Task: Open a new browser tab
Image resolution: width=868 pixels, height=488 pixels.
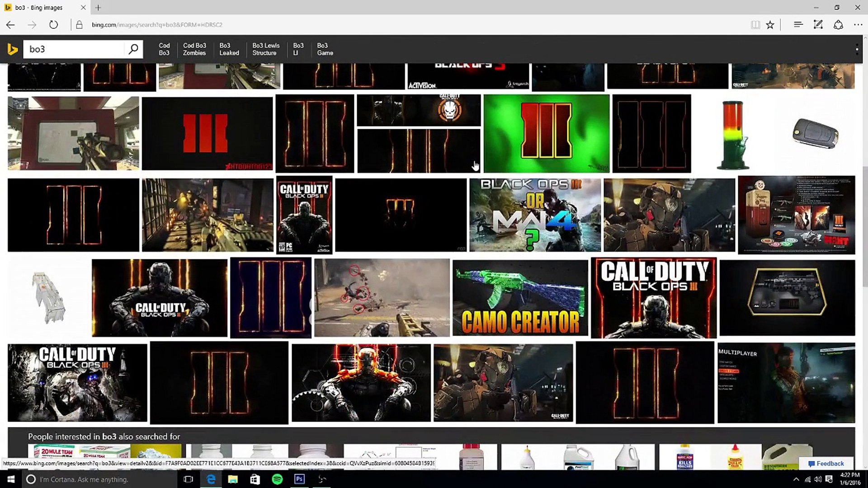Action: (98, 7)
